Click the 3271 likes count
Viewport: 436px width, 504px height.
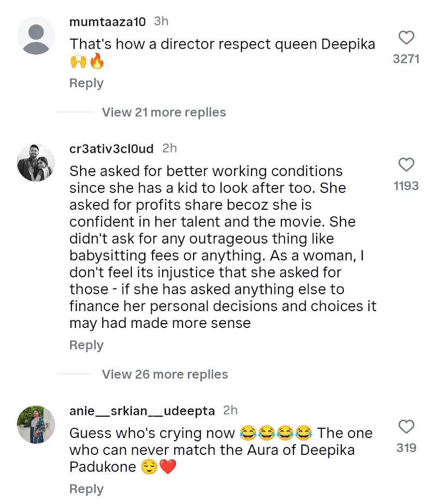point(406,59)
